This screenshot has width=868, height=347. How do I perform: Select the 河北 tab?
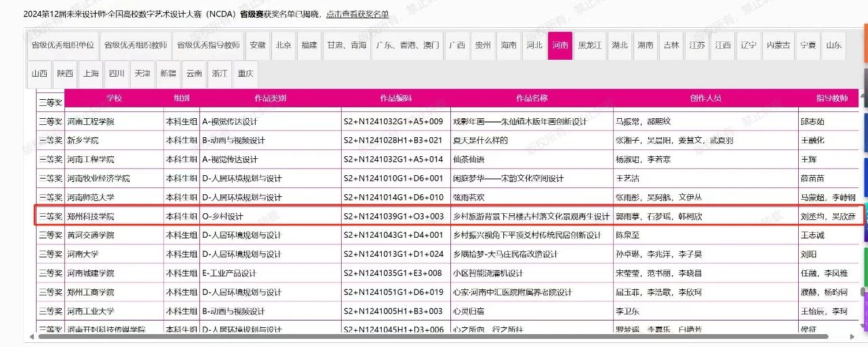pos(534,45)
